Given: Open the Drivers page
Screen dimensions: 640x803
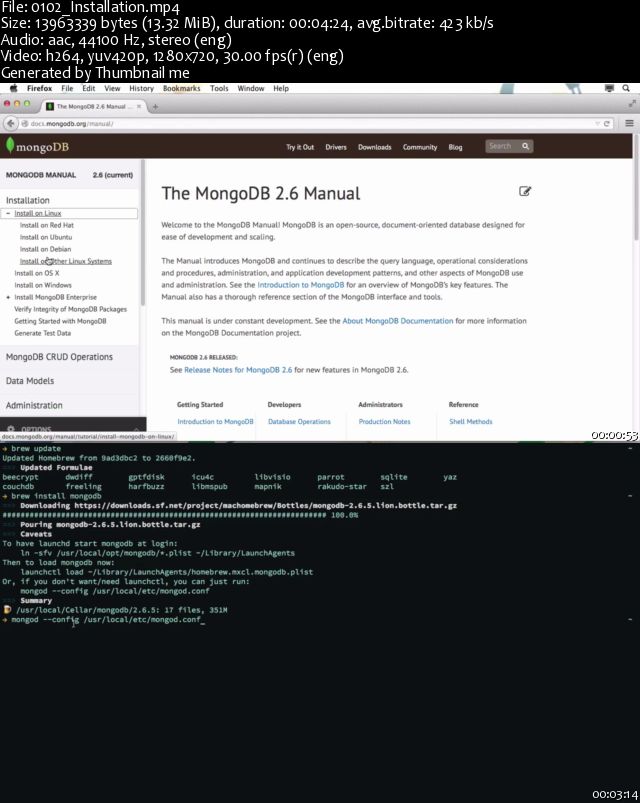Looking at the screenshot, I should [336, 147].
